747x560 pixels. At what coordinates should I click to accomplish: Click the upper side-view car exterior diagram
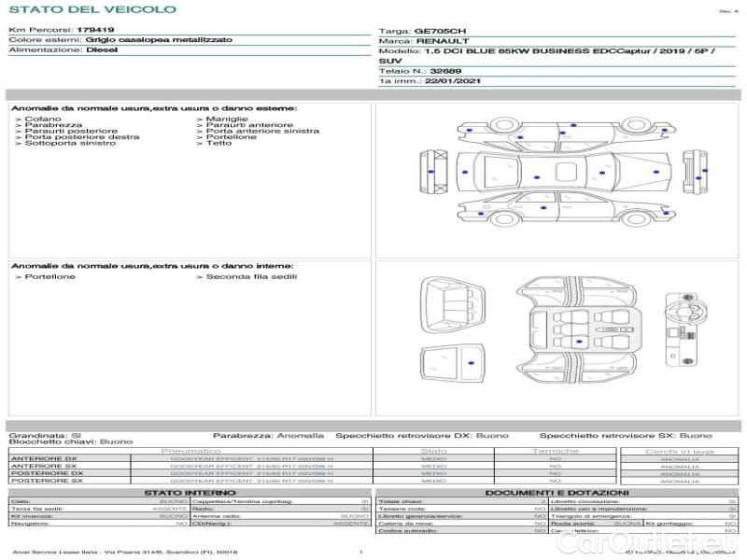click(x=567, y=134)
